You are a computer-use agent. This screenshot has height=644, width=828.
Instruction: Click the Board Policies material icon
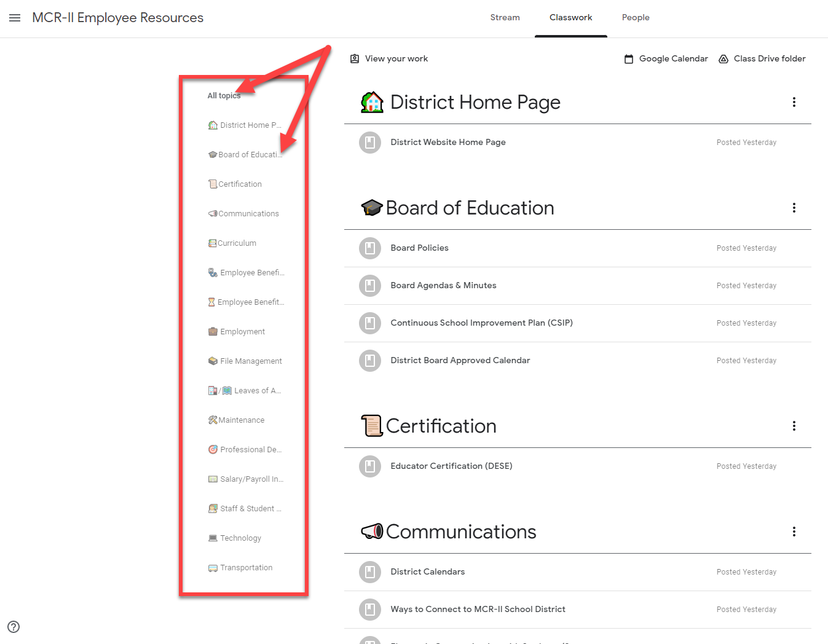(x=369, y=248)
